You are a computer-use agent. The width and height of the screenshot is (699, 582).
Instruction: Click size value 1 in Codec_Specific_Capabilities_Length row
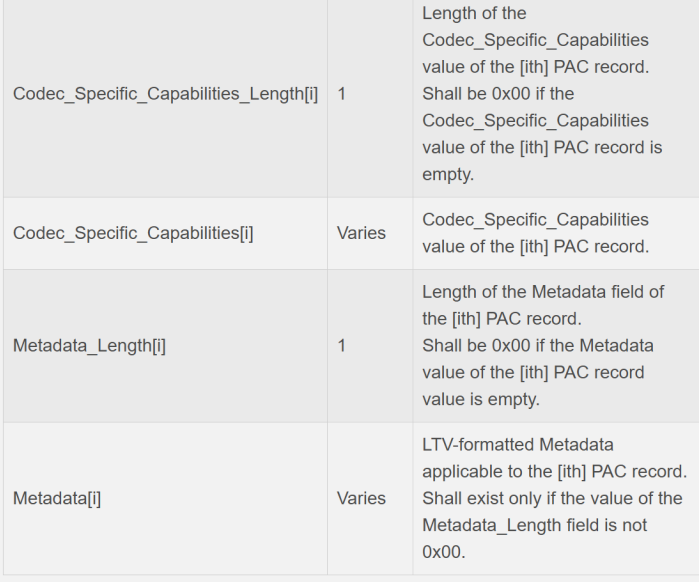click(x=342, y=93)
